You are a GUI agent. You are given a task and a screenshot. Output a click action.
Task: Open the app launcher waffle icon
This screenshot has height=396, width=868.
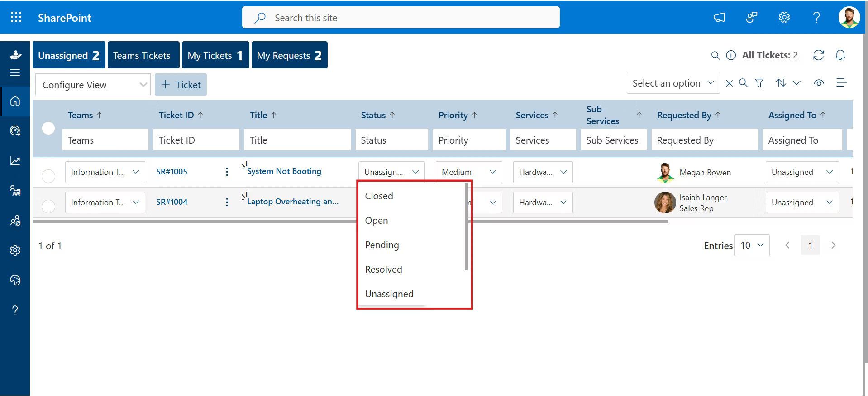pos(16,17)
